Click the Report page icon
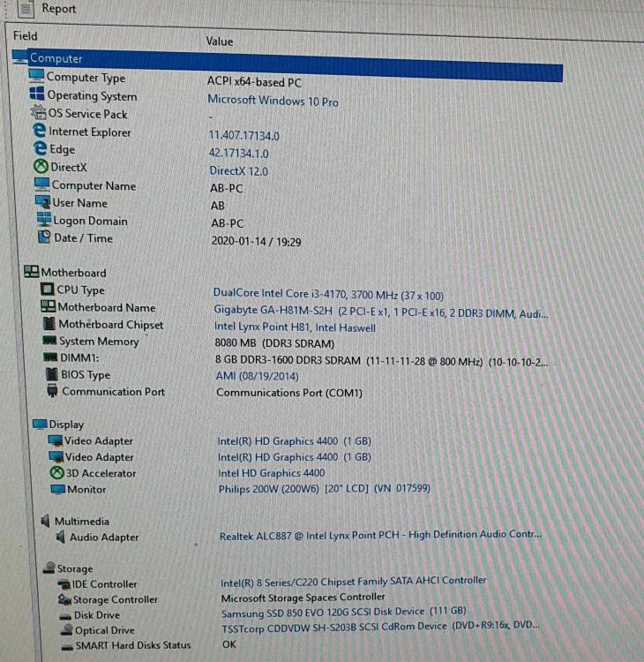This screenshot has height=662, width=644. [x=26, y=10]
